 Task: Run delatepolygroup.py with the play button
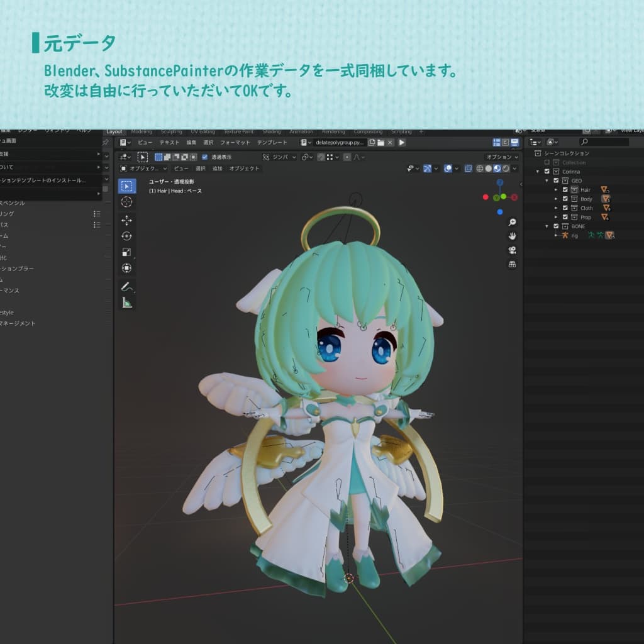pos(401,143)
